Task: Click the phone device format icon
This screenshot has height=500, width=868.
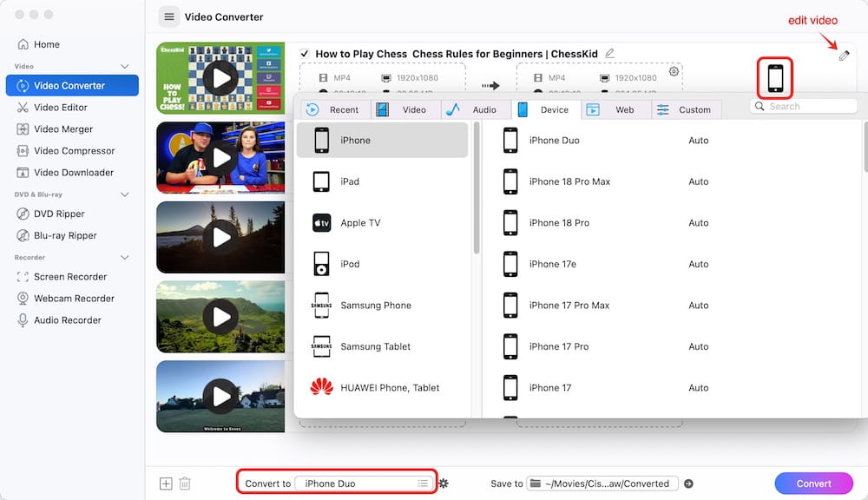Action: tap(775, 78)
